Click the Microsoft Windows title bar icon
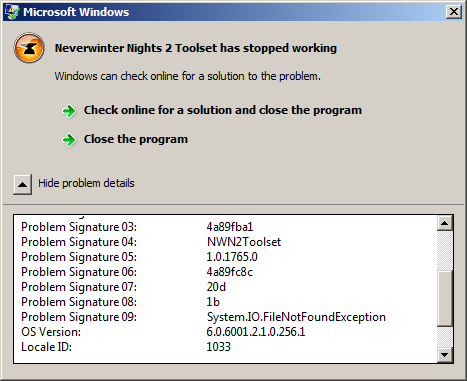Screen dimensions: 467x381 tap(12, 12)
